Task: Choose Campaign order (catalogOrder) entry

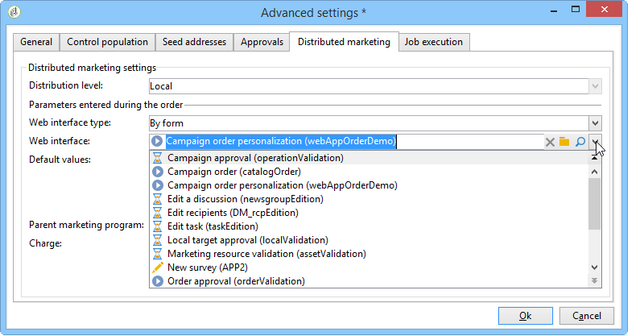Action: (234, 172)
